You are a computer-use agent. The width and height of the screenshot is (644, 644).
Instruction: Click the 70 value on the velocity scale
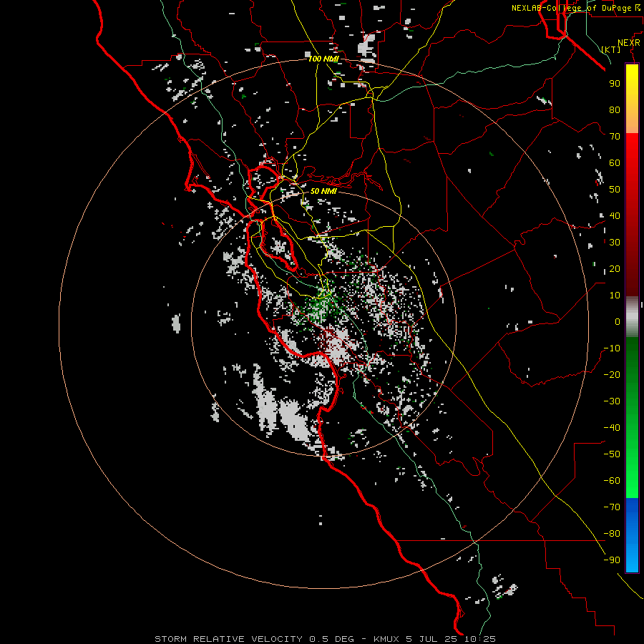615,137
